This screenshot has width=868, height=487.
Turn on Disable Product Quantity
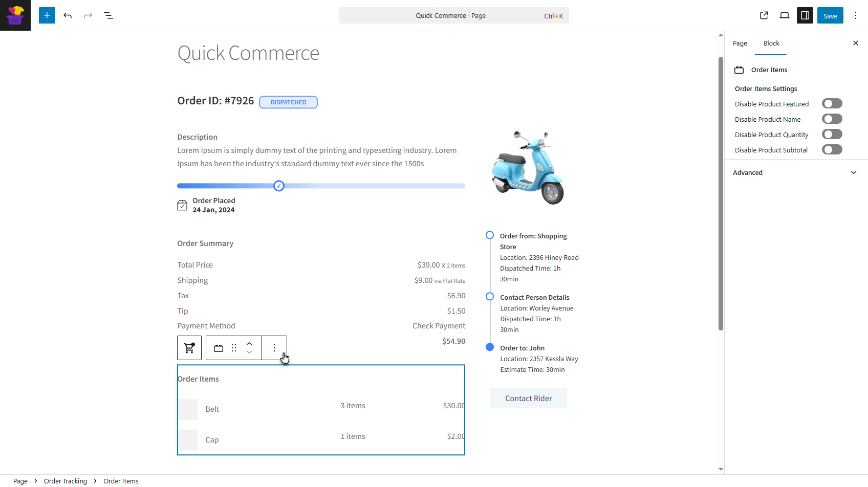832,135
